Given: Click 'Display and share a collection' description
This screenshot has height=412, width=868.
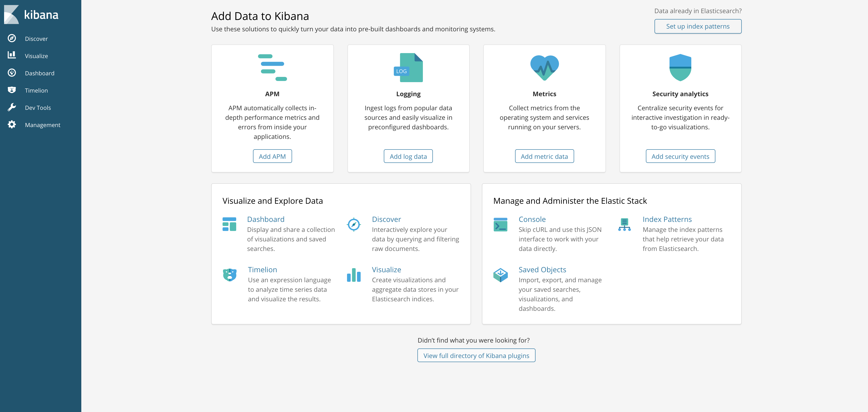Looking at the screenshot, I should coord(291,239).
